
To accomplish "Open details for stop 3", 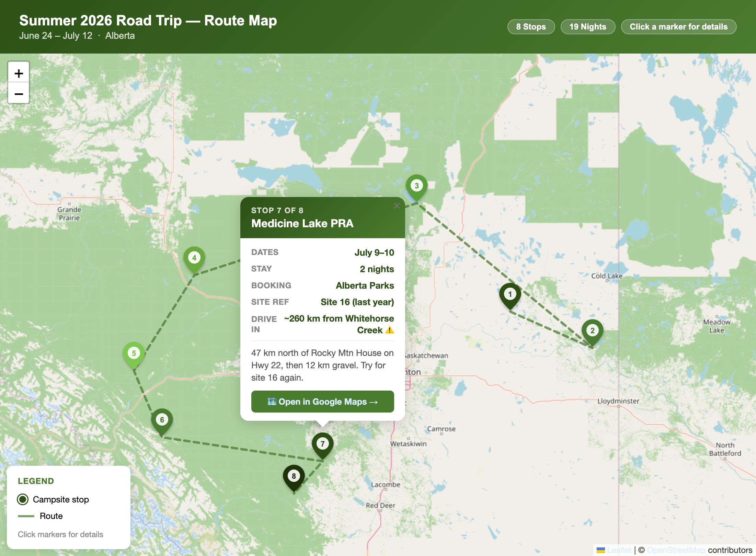I will tap(416, 185).
